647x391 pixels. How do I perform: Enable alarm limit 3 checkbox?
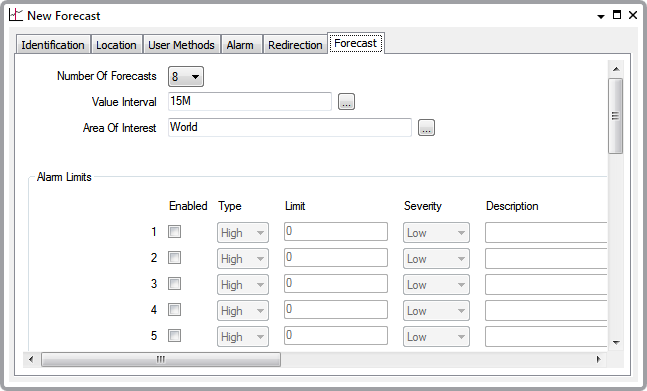175,284
